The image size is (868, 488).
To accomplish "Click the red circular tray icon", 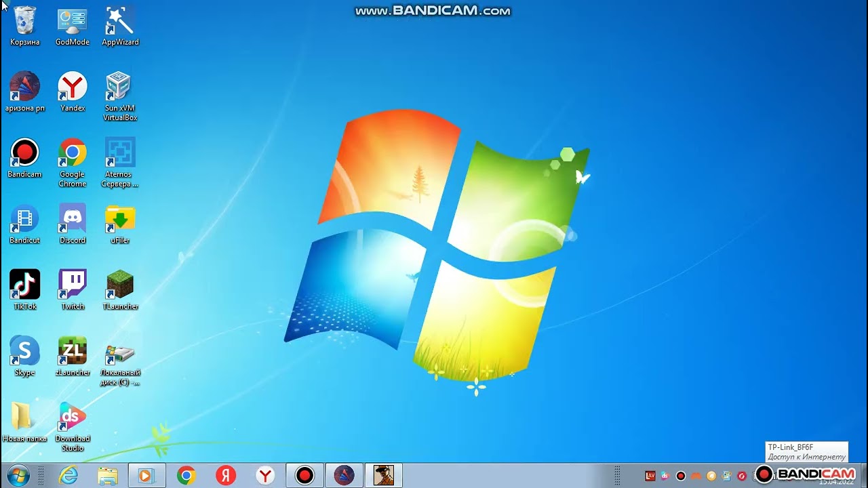I will [742, 476].
